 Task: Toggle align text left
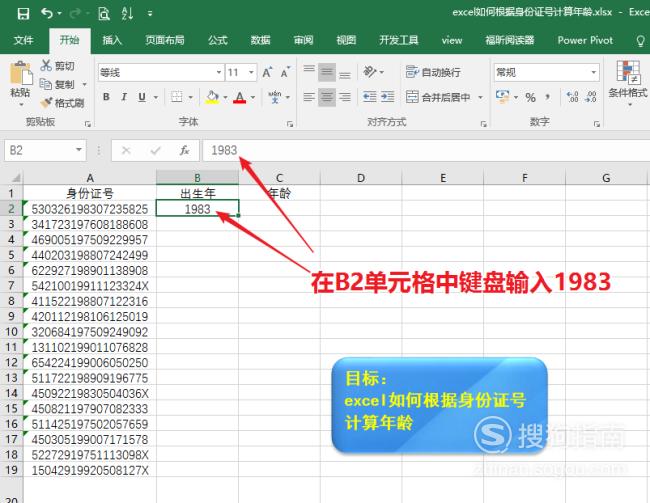click(309, 97)
